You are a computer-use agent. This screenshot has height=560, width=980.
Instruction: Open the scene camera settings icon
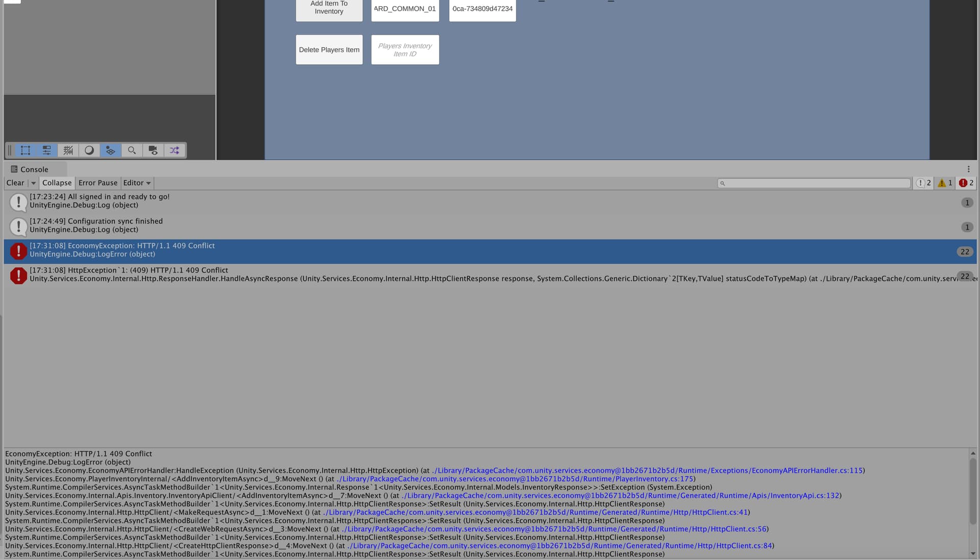click(153, 150)
